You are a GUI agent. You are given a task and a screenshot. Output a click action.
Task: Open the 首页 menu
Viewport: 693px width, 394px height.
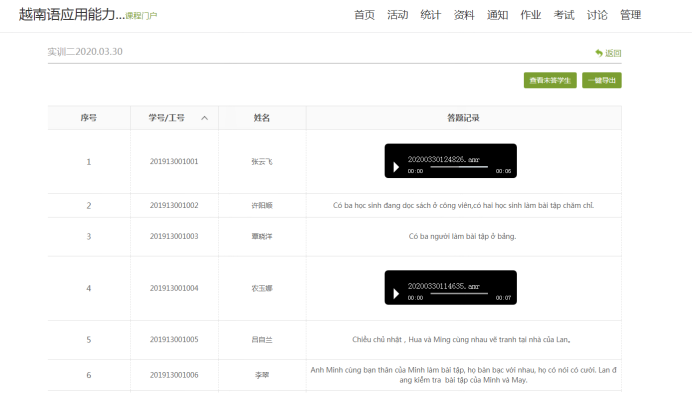pos(365,15)
